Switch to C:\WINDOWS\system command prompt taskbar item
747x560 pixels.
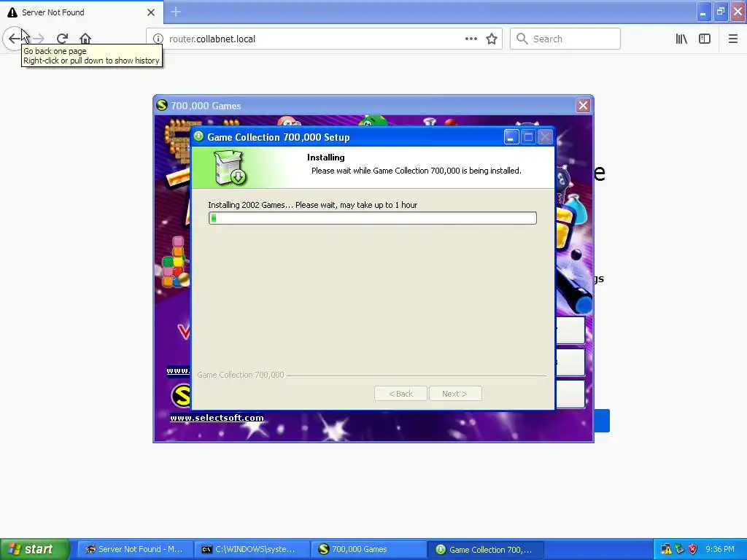click(x=252, y=549)
